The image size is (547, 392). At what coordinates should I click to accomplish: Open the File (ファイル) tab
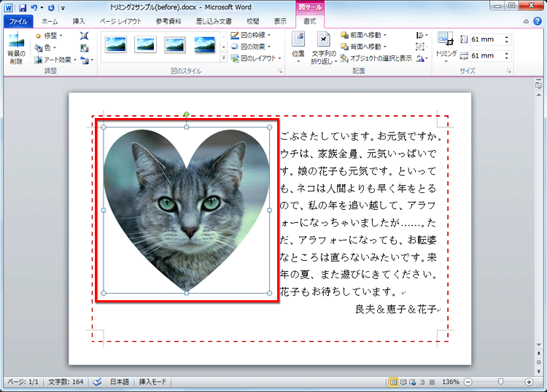18,21
